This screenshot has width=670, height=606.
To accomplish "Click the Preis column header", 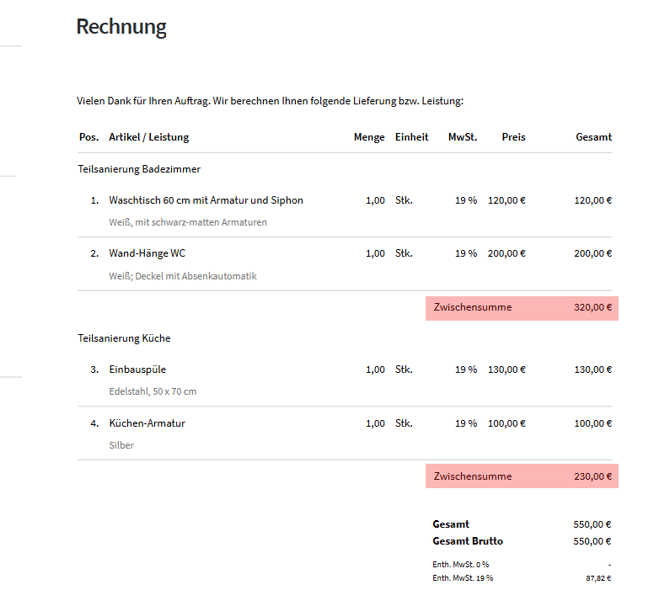I will click(513, 137).
